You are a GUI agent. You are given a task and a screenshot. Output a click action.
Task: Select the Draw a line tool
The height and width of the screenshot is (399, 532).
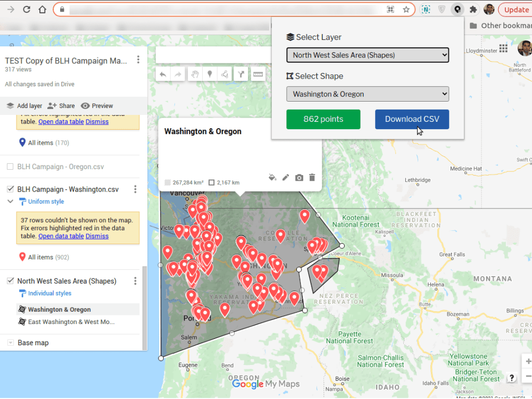225,74
